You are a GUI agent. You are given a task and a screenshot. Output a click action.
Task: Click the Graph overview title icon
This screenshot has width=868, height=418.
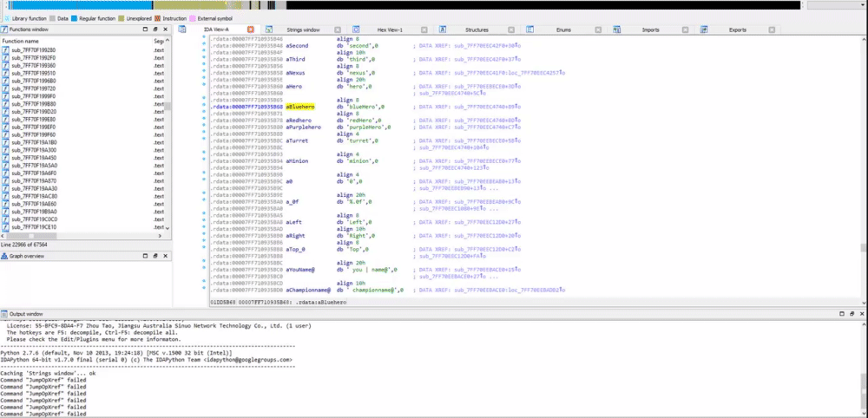pyautogui.click(x=4, y=256)
